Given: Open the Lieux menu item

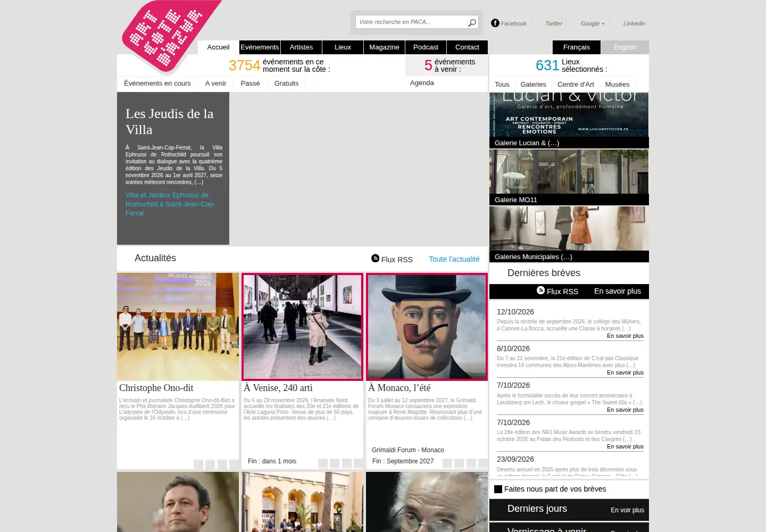Looking at the screenshot, I should 343,47.
